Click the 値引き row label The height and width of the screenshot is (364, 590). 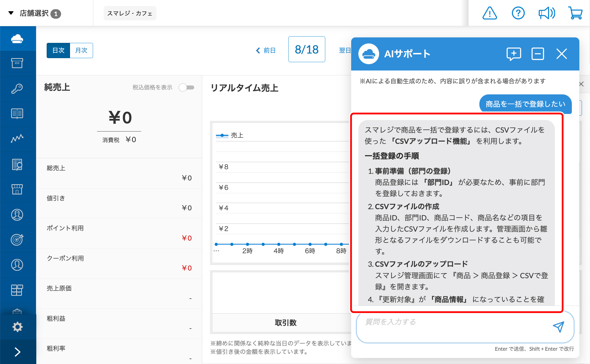(56, 198)
